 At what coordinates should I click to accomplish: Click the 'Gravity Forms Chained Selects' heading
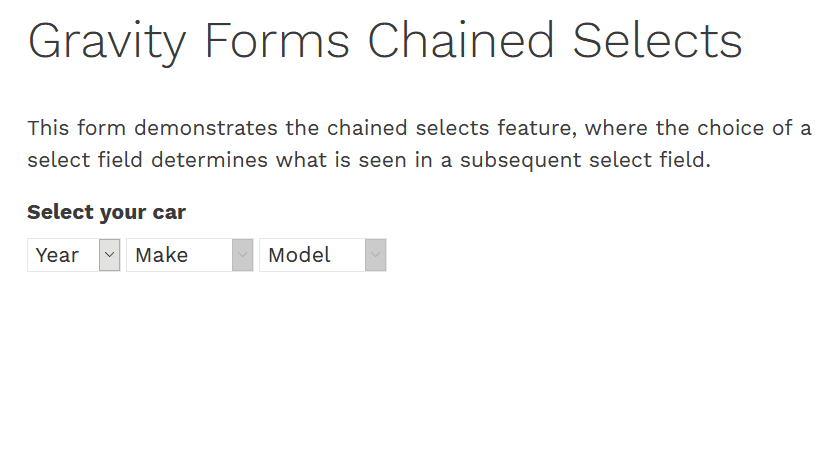[x=385, y=42]
